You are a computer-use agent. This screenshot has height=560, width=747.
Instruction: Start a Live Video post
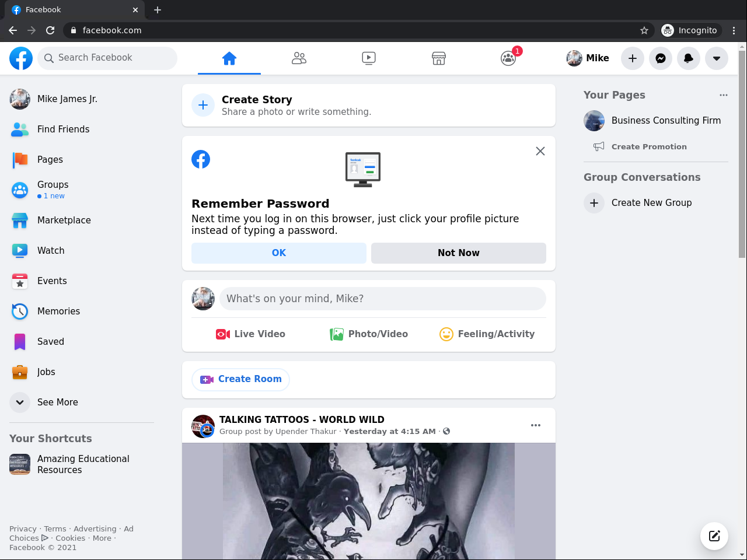point(250,334)
